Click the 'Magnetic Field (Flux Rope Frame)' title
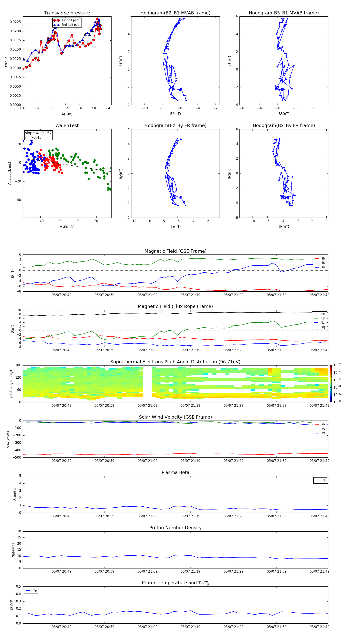The height and width of the screenshot is (644, 351). pos(175,307)
